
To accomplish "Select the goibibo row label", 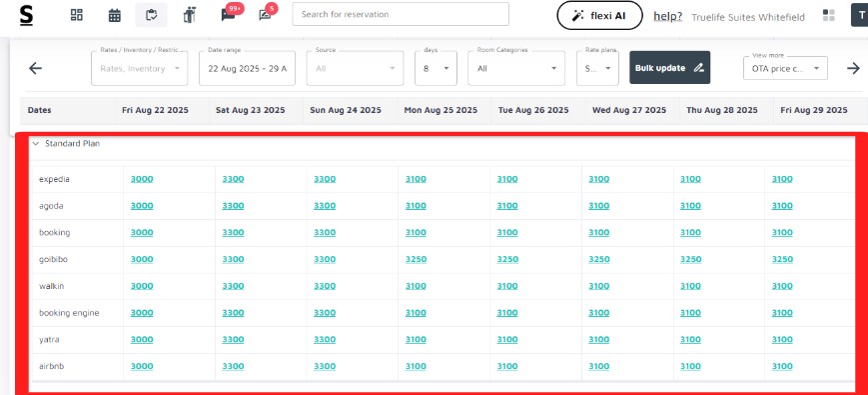I will click(53, 259).
